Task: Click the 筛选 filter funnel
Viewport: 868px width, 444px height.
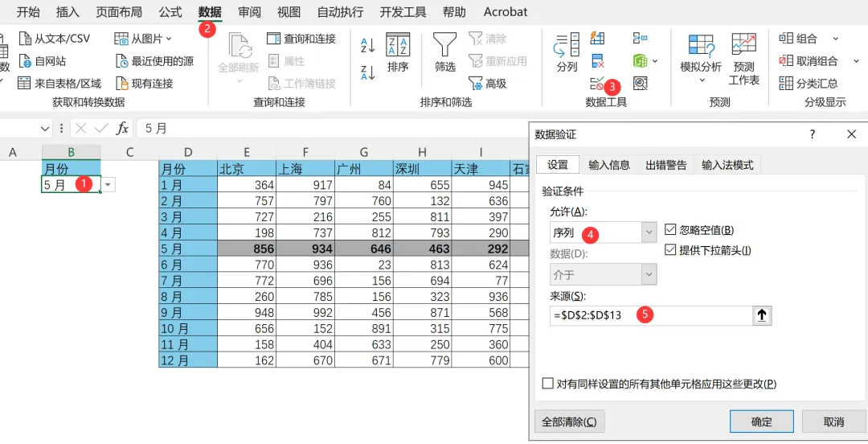Action: coord(444,52)
